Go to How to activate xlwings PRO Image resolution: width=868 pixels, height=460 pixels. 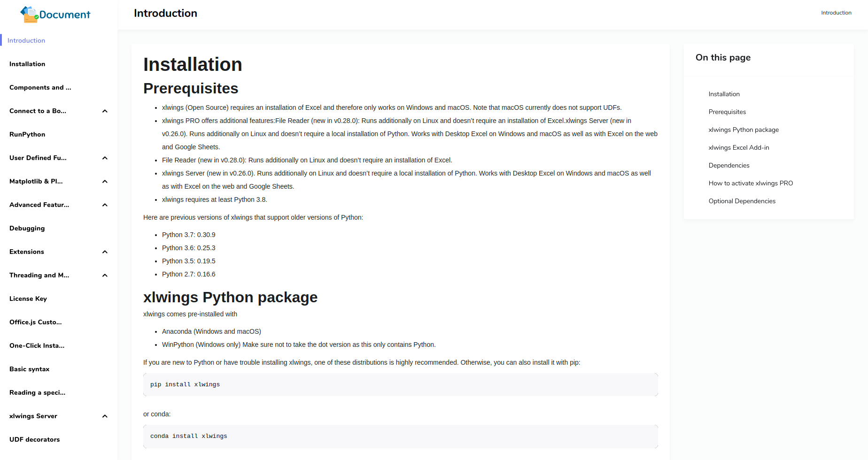(x=751, y=183)
